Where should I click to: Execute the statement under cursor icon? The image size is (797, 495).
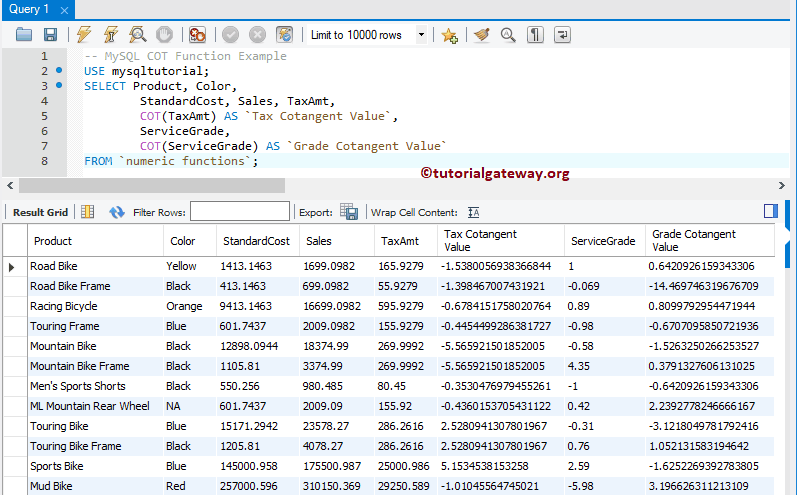click(x=111, y=35)
